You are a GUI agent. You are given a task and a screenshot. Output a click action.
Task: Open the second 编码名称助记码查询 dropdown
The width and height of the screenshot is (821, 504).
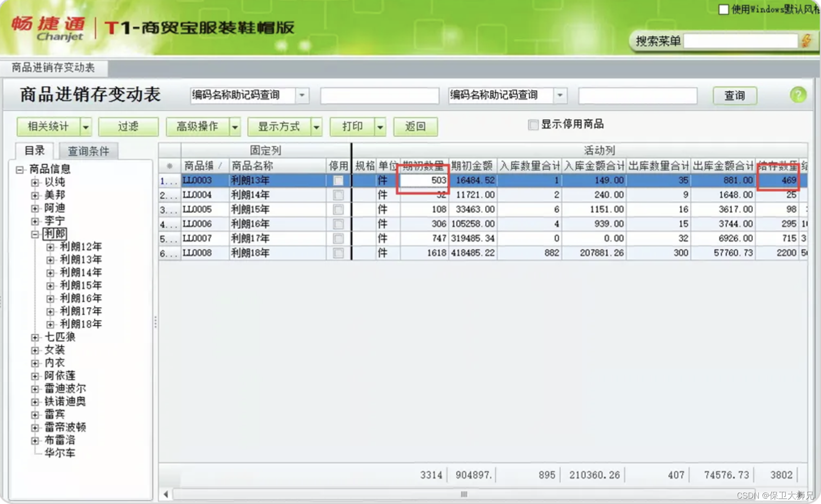click(x=560, y=95)
